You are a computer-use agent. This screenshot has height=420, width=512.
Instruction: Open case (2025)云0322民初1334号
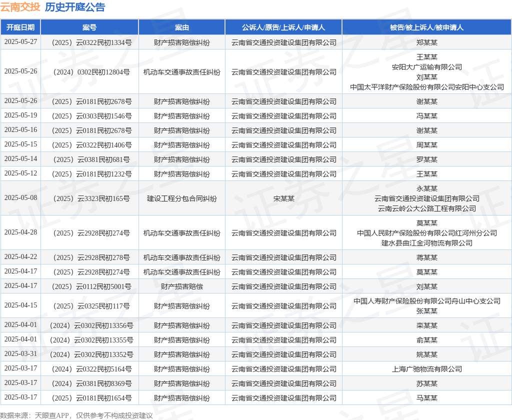(89, 42)
